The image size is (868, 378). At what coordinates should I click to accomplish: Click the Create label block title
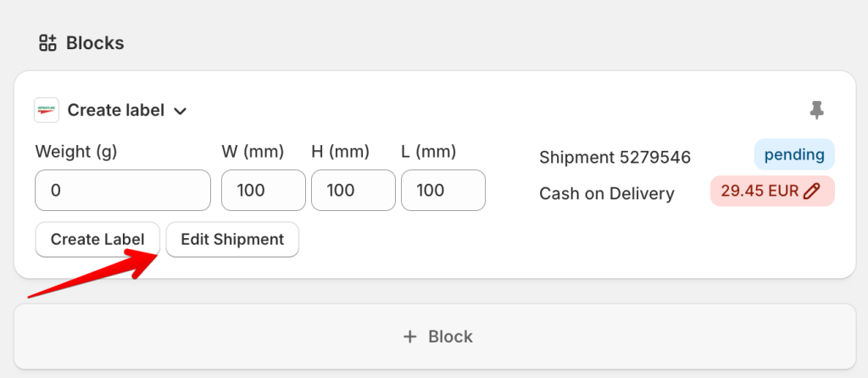116,110
